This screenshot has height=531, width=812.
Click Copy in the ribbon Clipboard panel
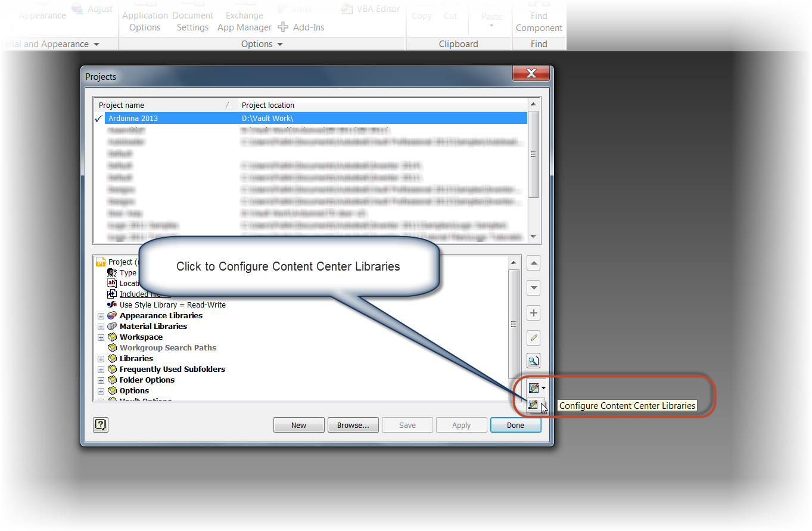point(422,16)
